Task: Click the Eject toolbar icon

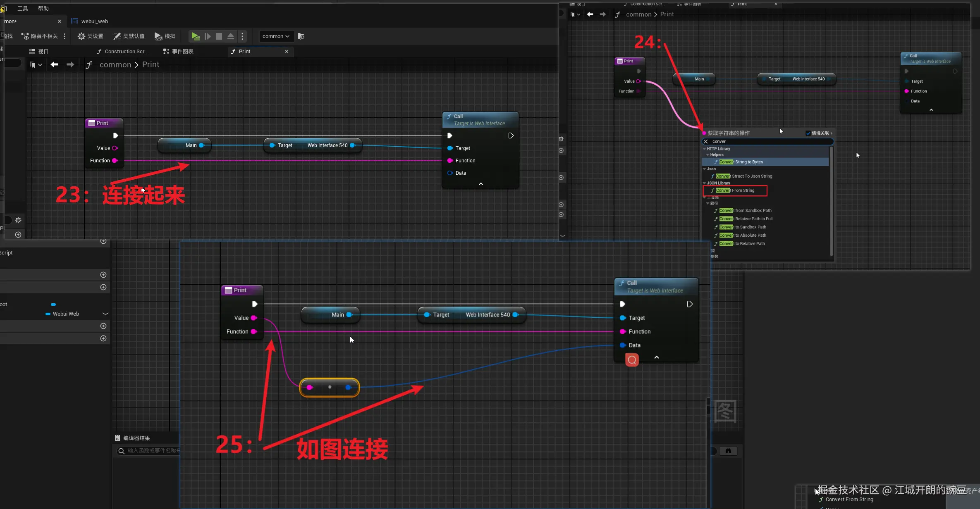Action: click(x=231, y=36)
